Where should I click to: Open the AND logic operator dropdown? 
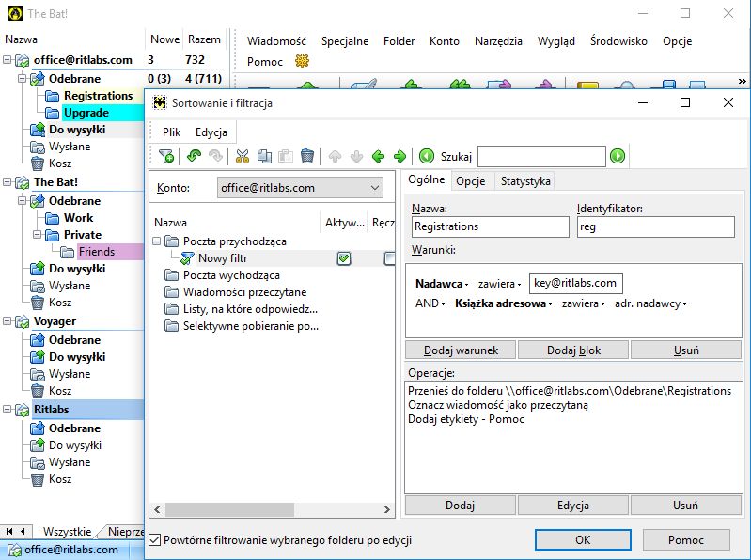(430, 303)
